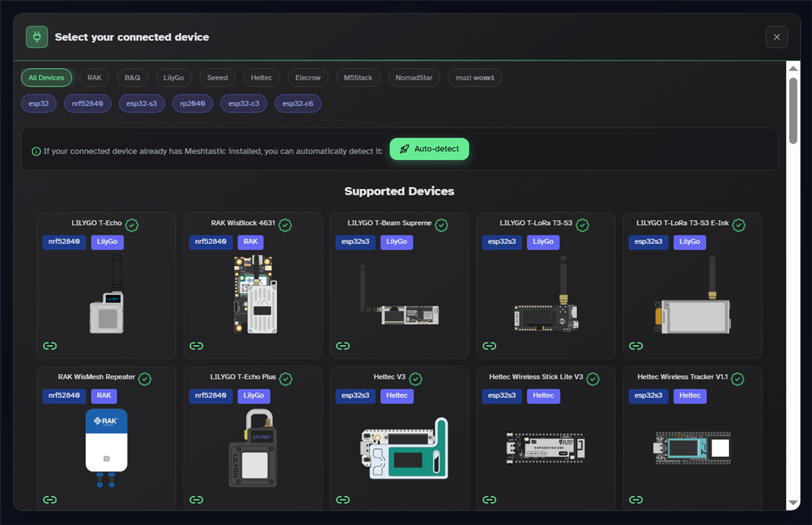Click the checkmark badge next to LILYGO T-Echo
The width and height of the screenshot is (812, 525).
[x=132, y=225]
